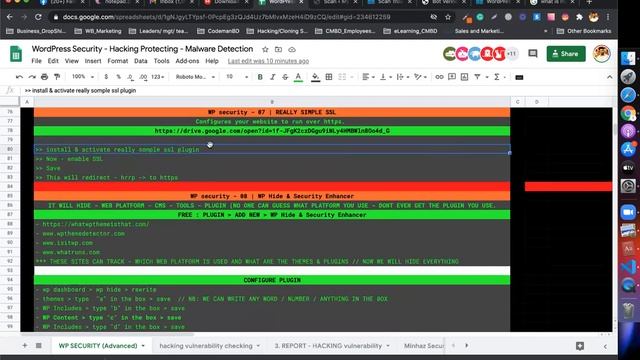The image size is (640, 360).
Task: Click the create filter icon
Action: pyautogui.click(x=477, y=77)
